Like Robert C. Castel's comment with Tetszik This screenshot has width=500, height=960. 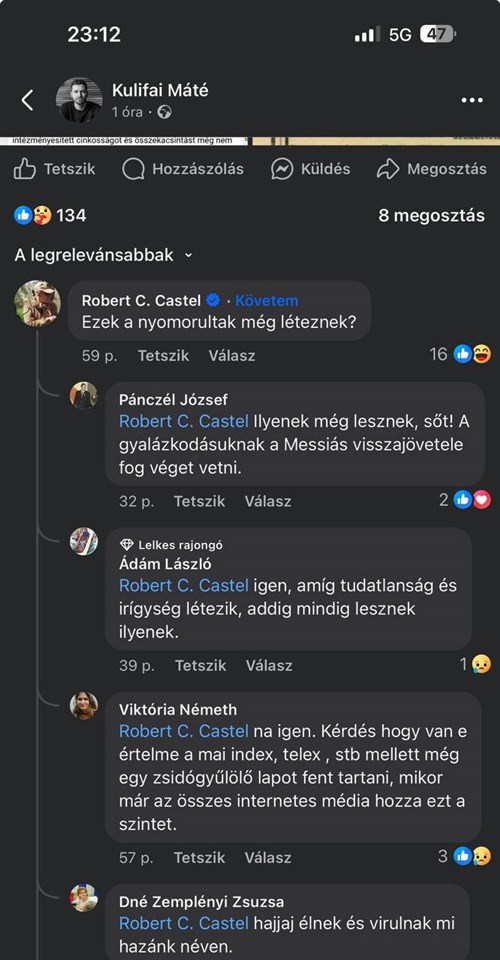click(x=163, y=356)
